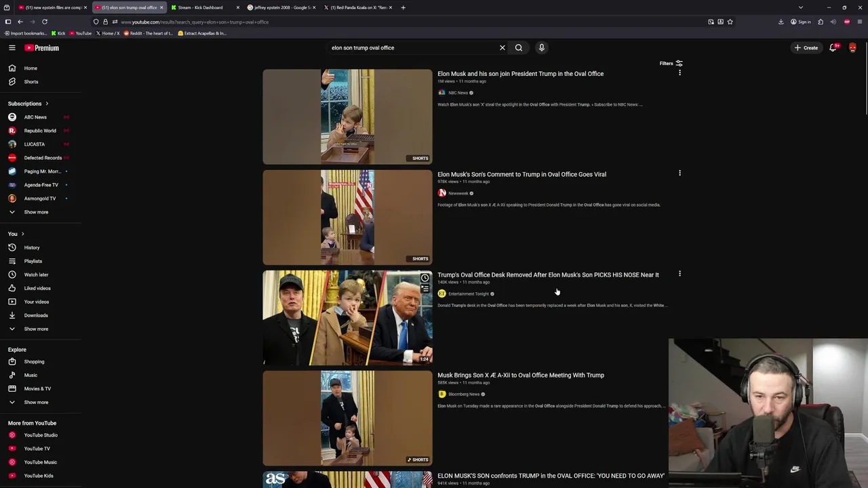Open the Bloomberg News channel link
The height and width of the screenshot is (488, 868).
tap(464, 394)
